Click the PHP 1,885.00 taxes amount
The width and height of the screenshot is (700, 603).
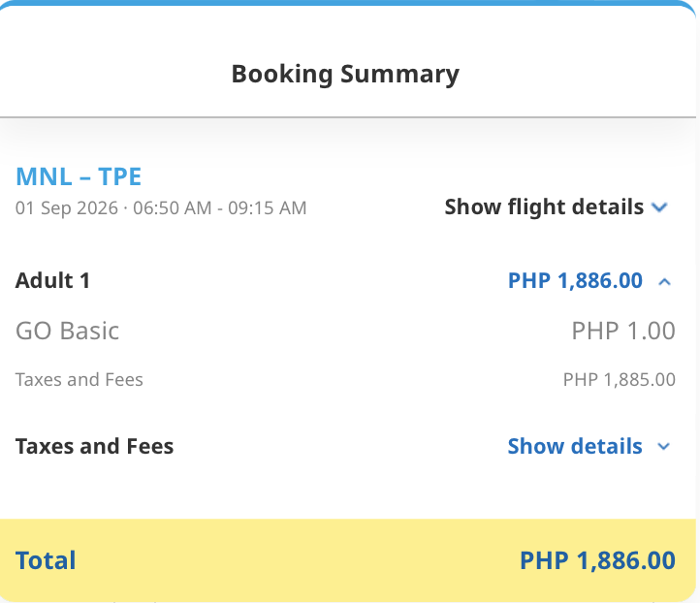pos(620,380)
